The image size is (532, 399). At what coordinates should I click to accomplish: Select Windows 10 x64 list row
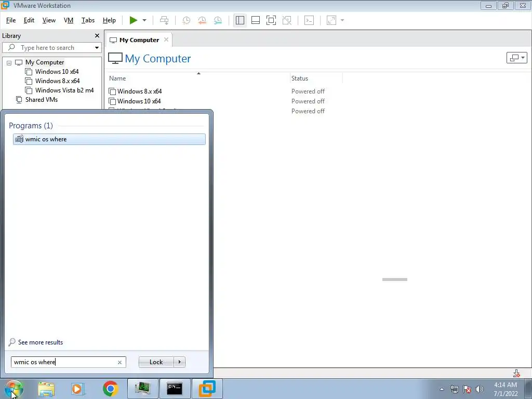tap(139, 101)
